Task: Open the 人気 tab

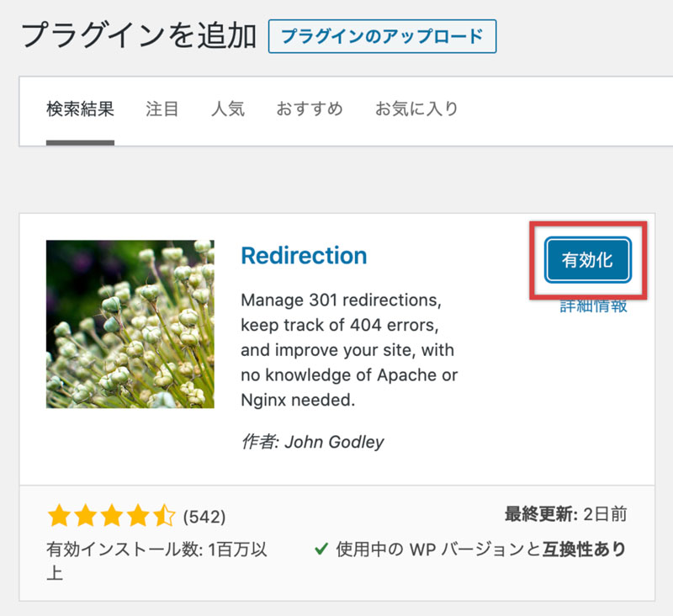Action: click(228, 109)
